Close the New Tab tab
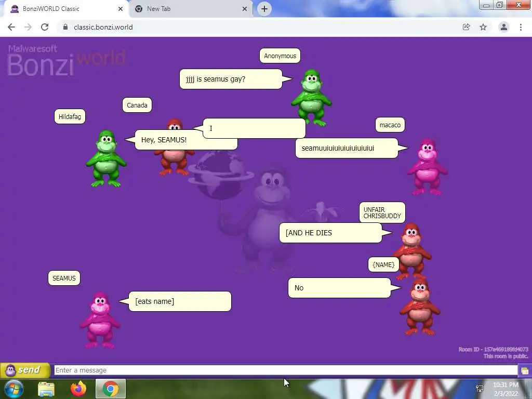 tap(245, 9)
